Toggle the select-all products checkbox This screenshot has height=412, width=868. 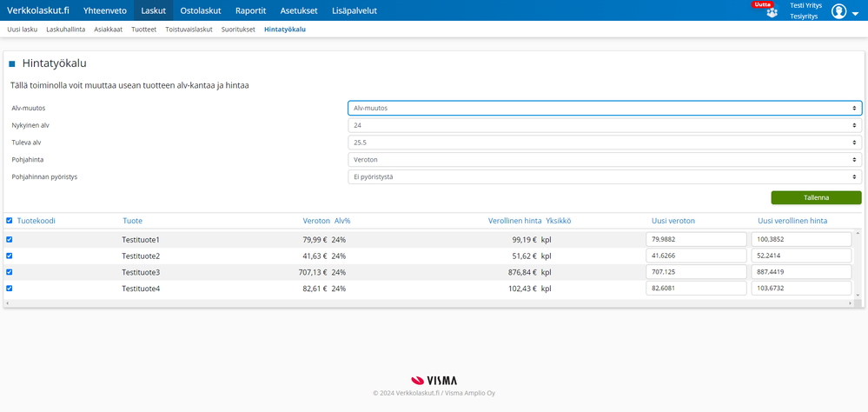click(x=10, y=221)
